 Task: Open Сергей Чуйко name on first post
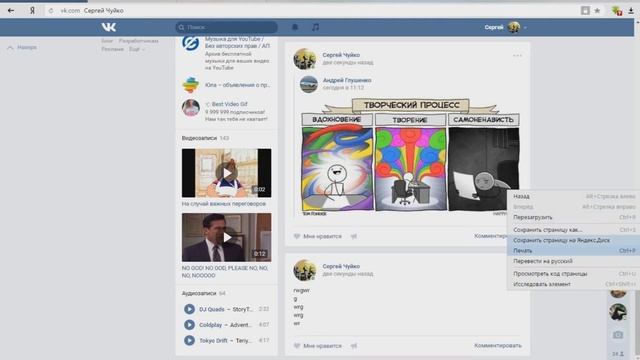(x=341, y=55)
